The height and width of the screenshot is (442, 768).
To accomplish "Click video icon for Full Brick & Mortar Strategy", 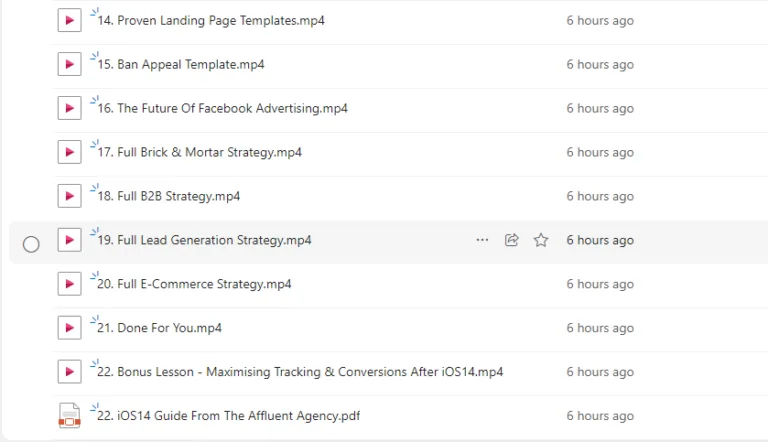I will coord(69,152).
